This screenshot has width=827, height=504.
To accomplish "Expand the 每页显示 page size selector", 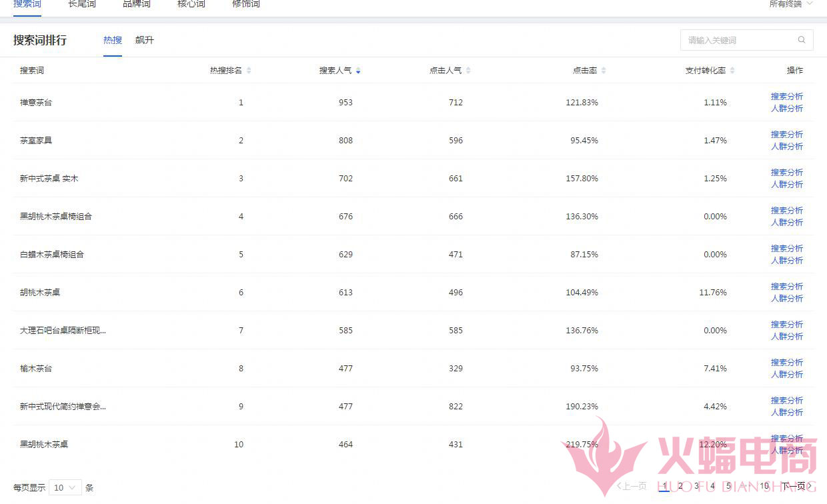I will [65, 487].
